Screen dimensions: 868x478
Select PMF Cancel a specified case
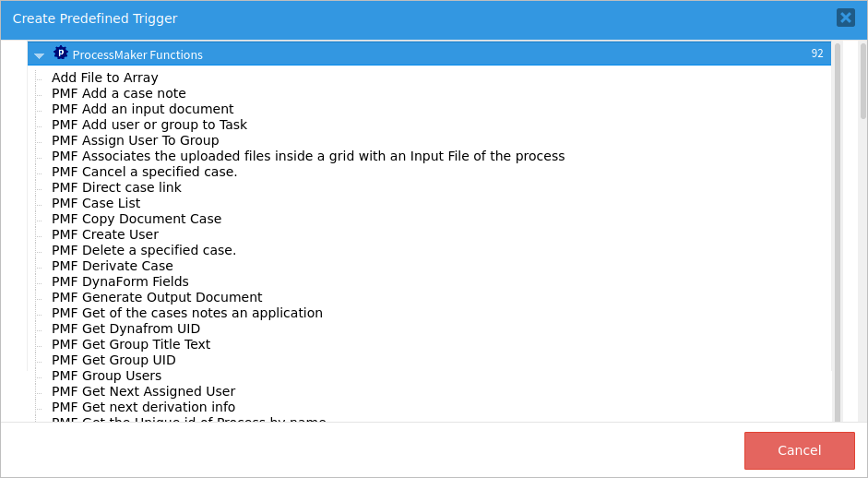tap(144, 172)
